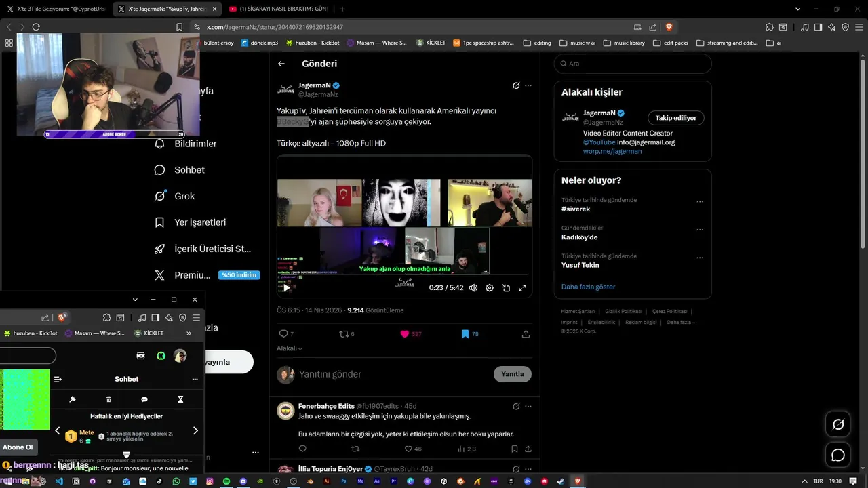
Task: Click the hourglass icon in Kick chat
Action: click(x=180, y=399)
